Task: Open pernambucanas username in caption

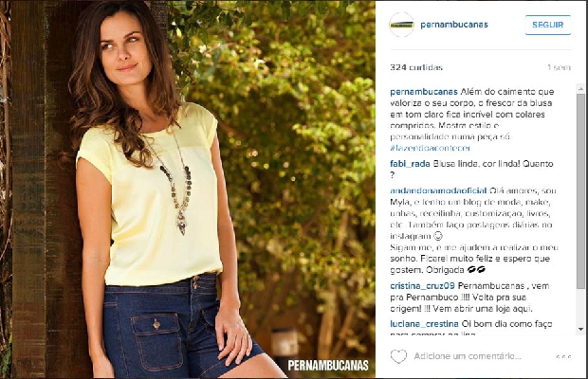Action: click(424, 92)
